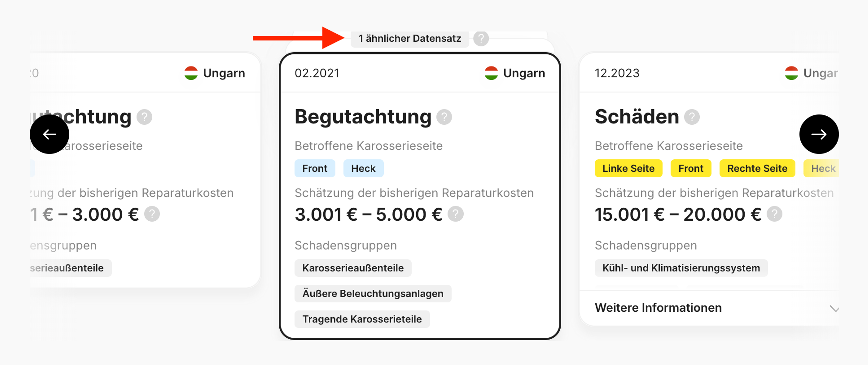The image size is (868, 365).
Task: Click the Rechte Seite tag
Action: (757, 168)
